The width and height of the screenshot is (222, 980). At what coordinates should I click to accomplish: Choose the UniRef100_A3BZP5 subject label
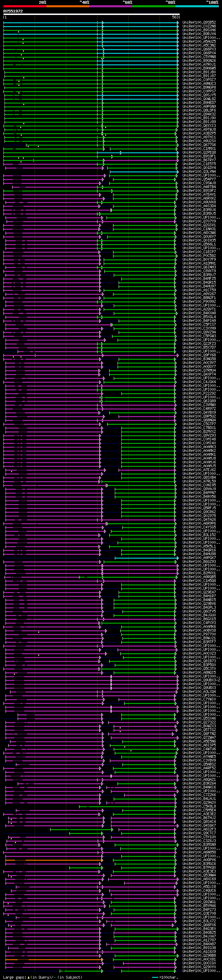(x=199, y=133)
